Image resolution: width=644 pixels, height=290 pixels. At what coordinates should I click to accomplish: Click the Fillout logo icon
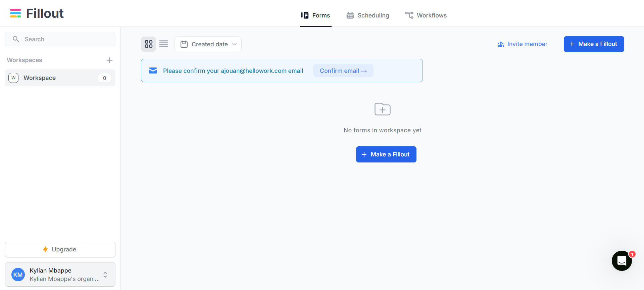[15, 13]
